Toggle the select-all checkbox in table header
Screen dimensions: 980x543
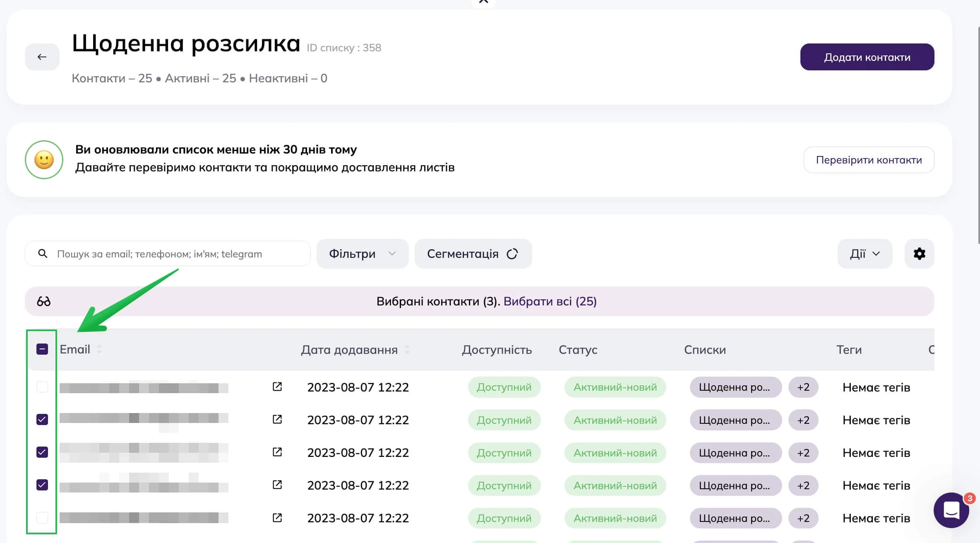pyautogui.click(x=42, y=349)
